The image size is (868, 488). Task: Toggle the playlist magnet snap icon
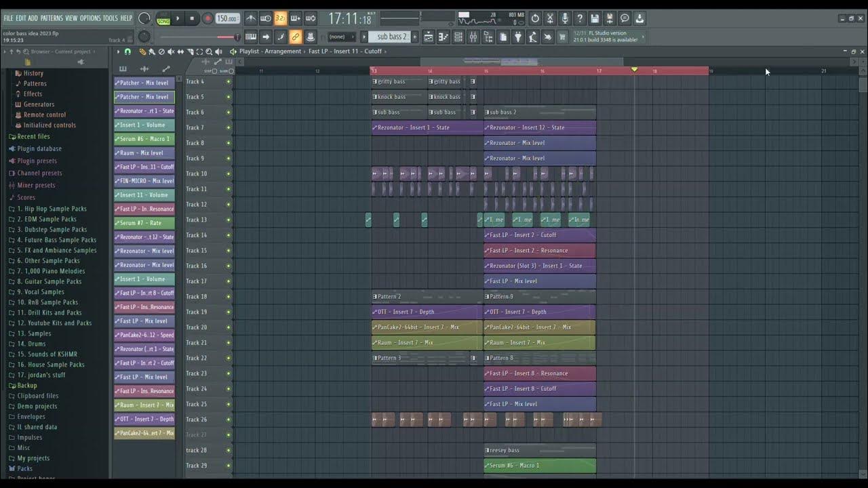127,52
